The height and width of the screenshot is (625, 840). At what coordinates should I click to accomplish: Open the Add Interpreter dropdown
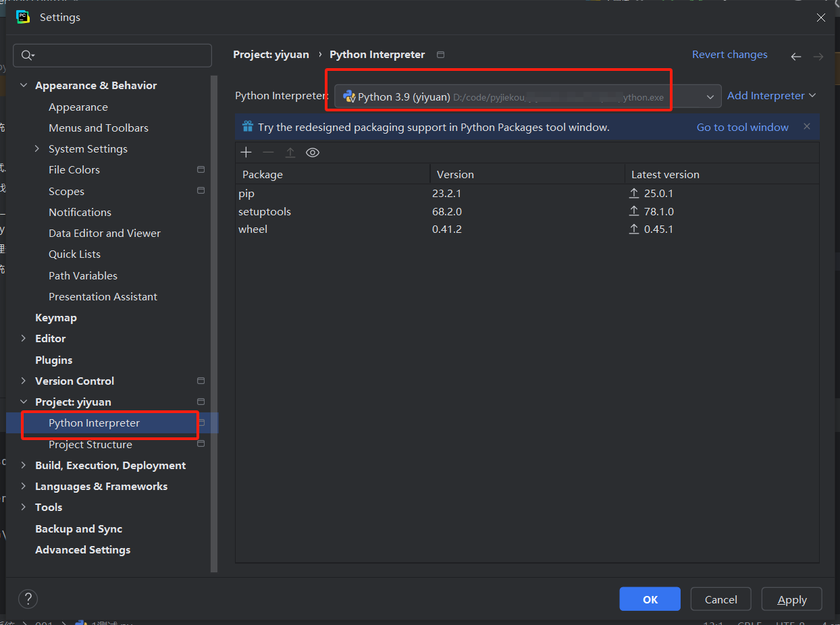(771, 96)
